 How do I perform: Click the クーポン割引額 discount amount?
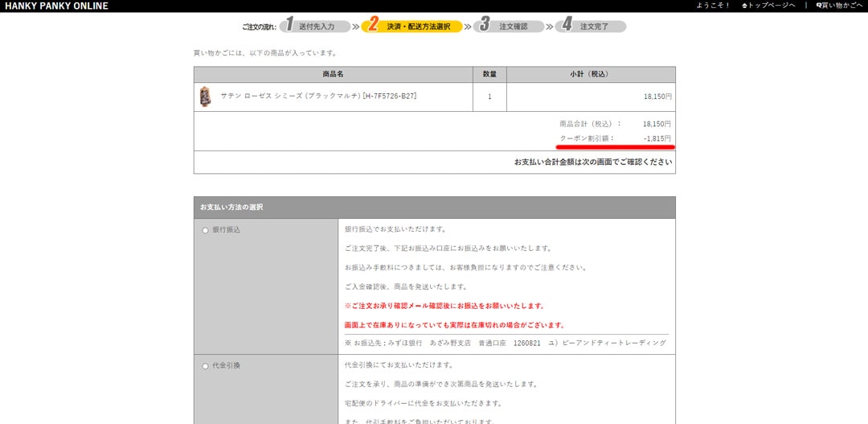click(657, 138)
